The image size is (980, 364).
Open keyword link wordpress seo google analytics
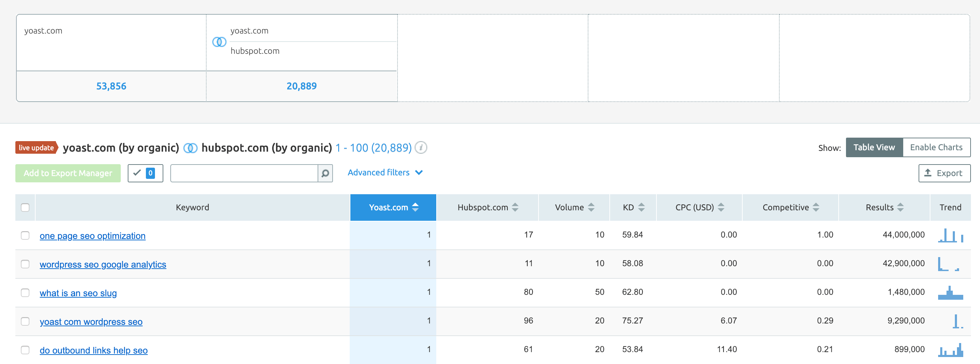103,264
